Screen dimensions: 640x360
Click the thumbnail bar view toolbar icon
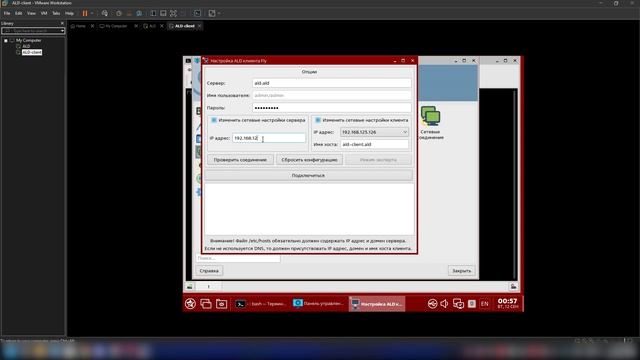pyautogui.click(x=163, y=13)
